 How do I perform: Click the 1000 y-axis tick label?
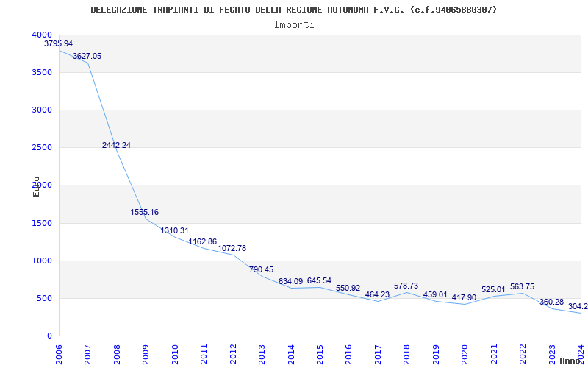(42, 261)
